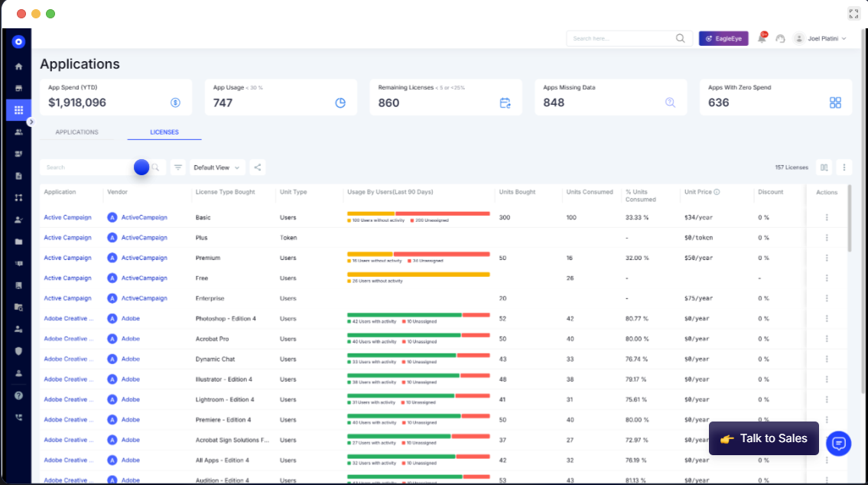Click the headset support icon
The height and width of the screenshot is (485, 868).
click(x=781, y=39)
